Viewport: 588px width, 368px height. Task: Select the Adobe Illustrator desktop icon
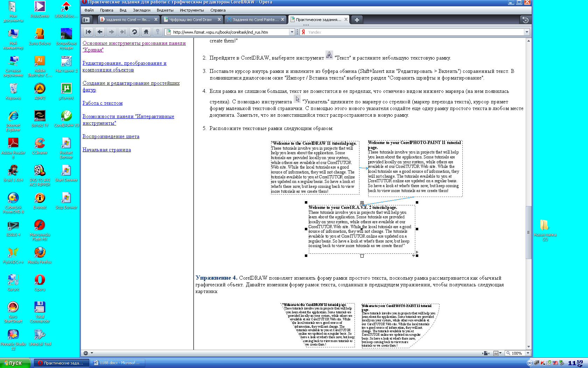tap(40, 66)
